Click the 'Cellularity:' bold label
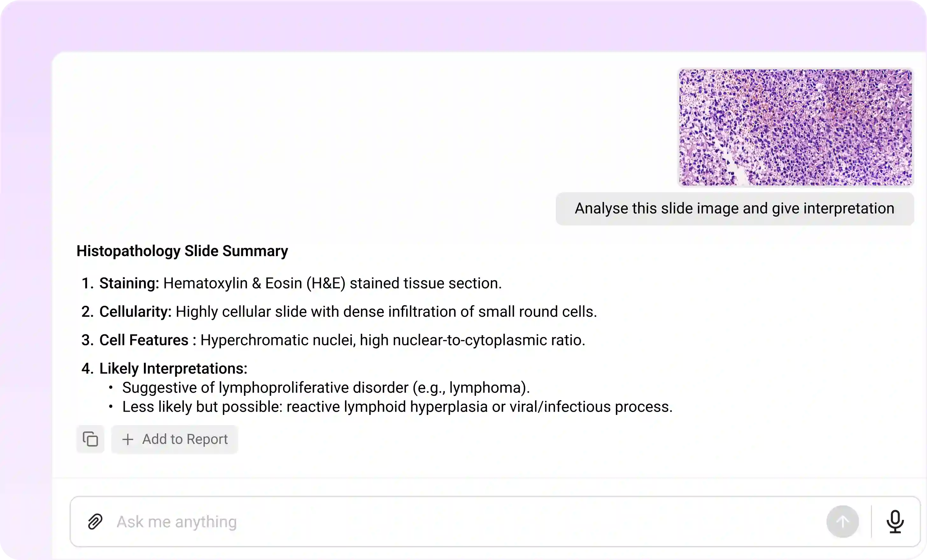927x560 pixels. coord(135,311)
